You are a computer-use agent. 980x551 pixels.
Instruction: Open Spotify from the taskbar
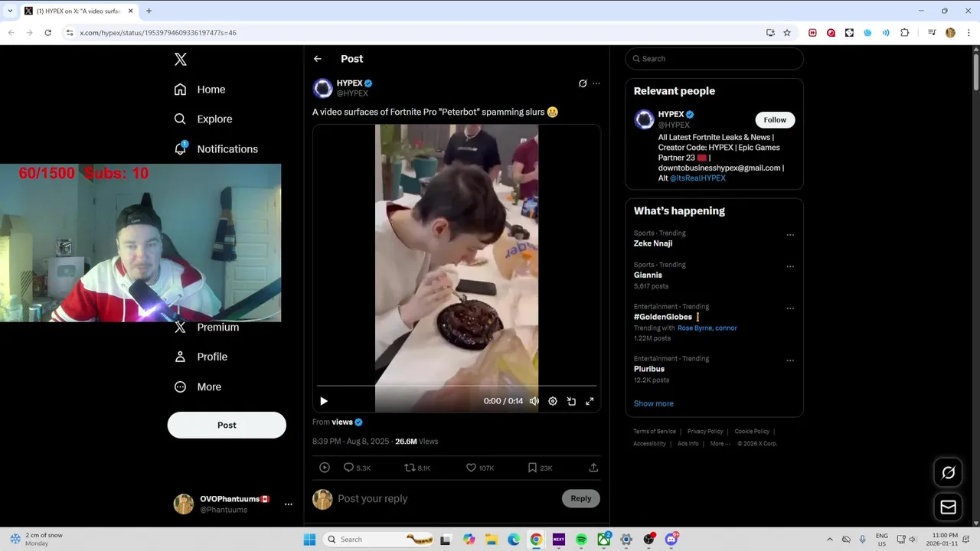pos(581,540)
